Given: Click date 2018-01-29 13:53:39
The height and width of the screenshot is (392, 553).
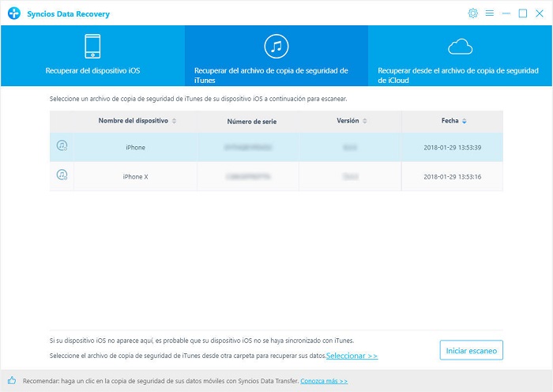Looking at the screenshot, I should point(453,148).
